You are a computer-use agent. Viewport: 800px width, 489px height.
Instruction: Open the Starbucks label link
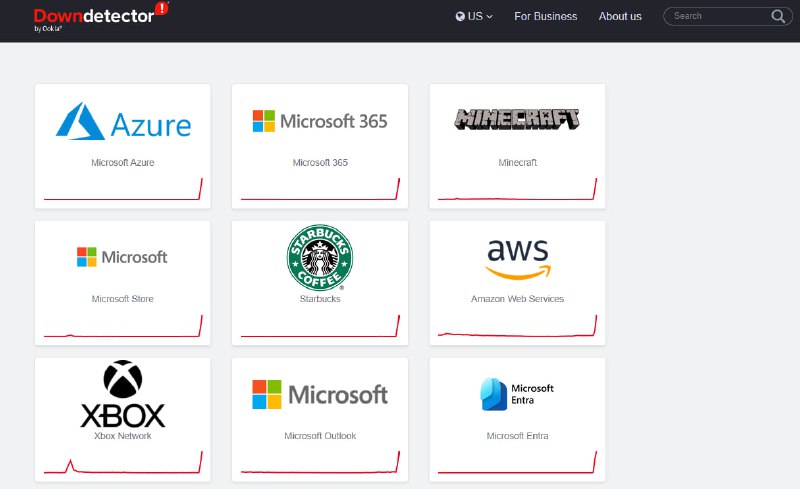coord(320,299)
